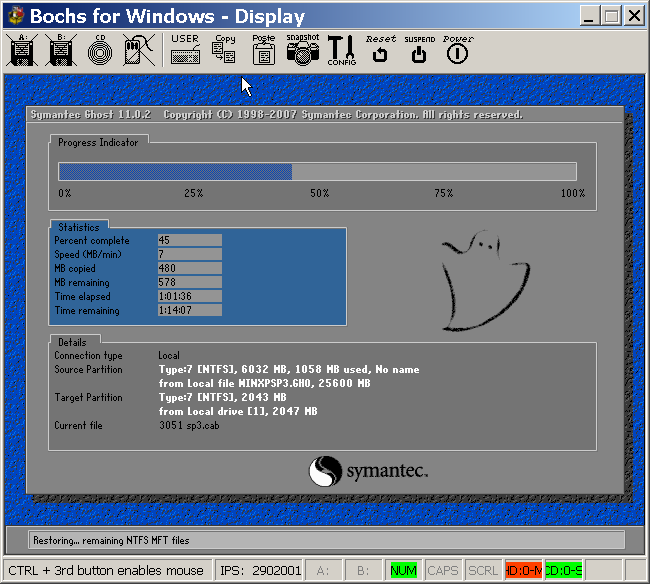Click the Local drive [1] 2047 MB line
This screenshot has height=584, width=650.
tap(238, 412)
